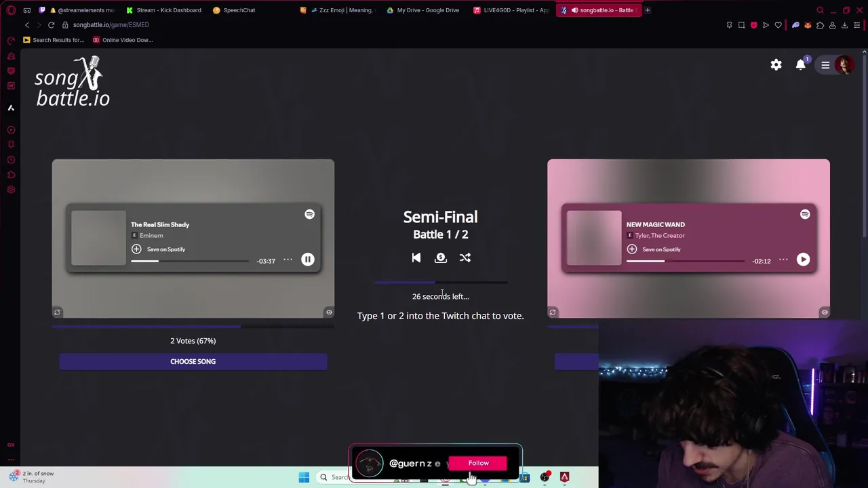Save NEW MAGIC WAND on Spotify

654,249
